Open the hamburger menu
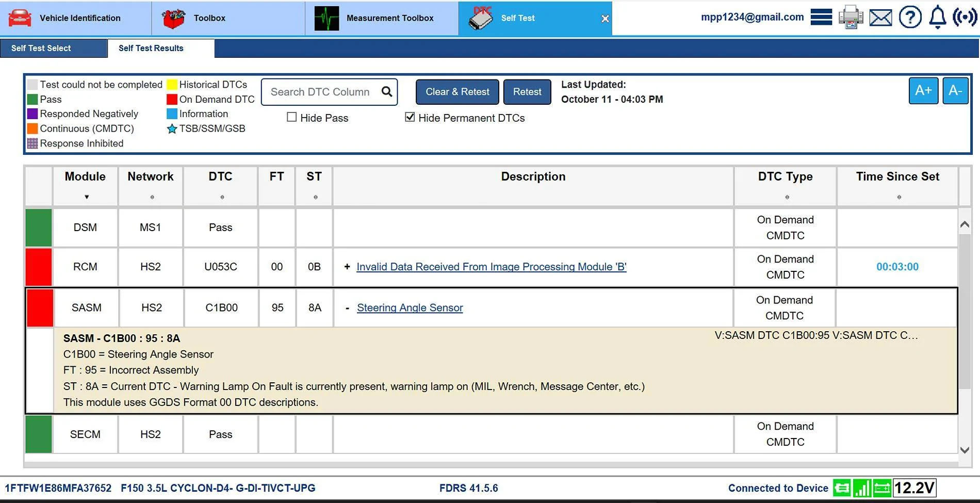This screenshot has width=980, height=503. click(x=821, y=17)
